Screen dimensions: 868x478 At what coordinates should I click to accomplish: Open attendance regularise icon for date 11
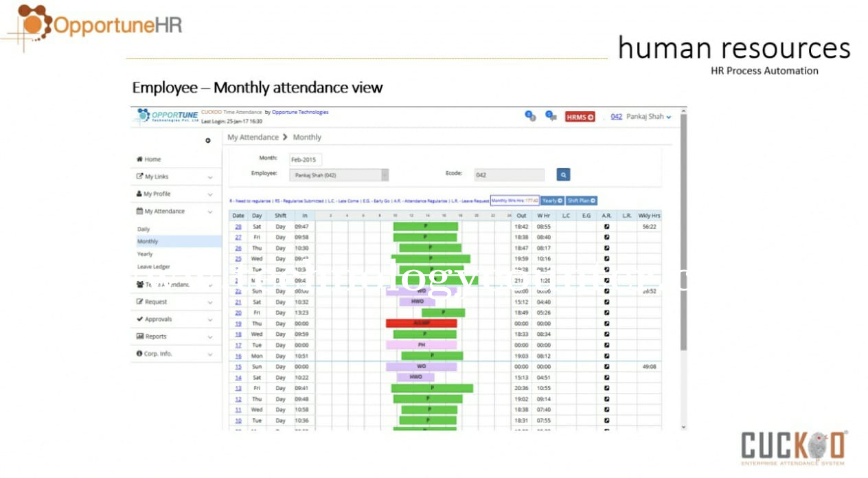606,410
